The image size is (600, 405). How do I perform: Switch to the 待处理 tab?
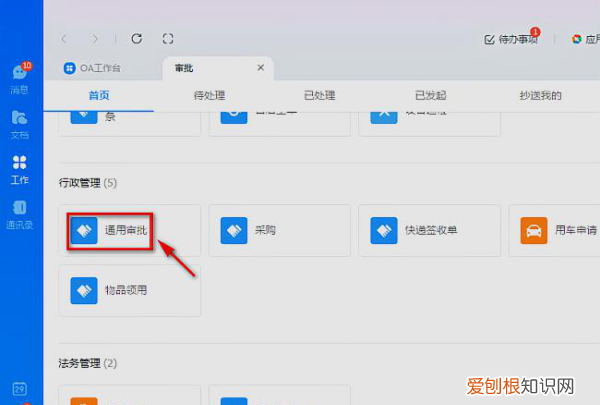209,95
